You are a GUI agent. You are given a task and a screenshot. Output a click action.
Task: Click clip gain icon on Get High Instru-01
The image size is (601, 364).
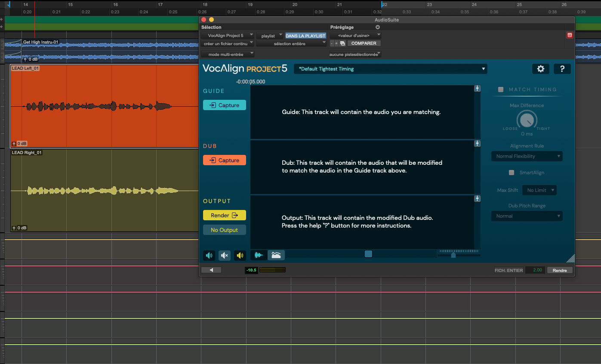(25, 59)
